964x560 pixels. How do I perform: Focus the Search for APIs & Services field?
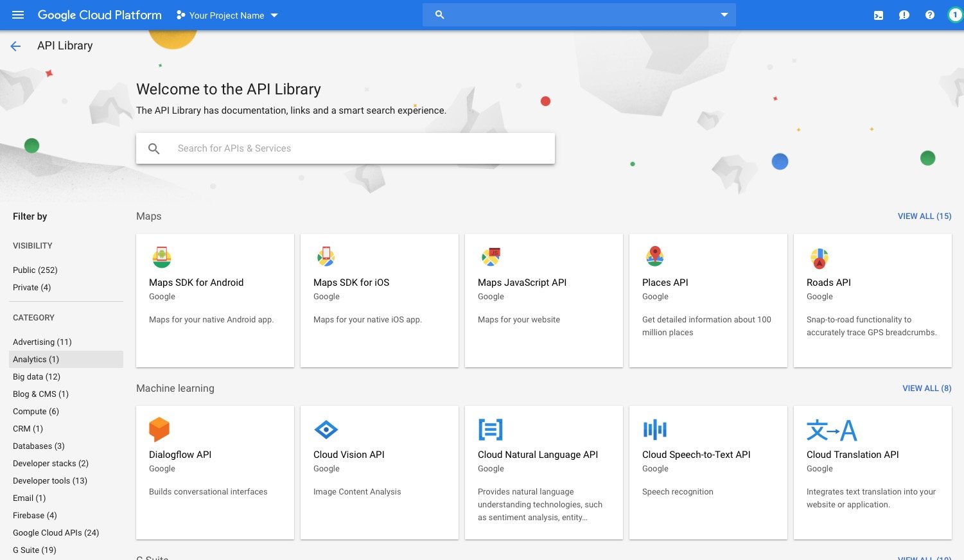346,148
